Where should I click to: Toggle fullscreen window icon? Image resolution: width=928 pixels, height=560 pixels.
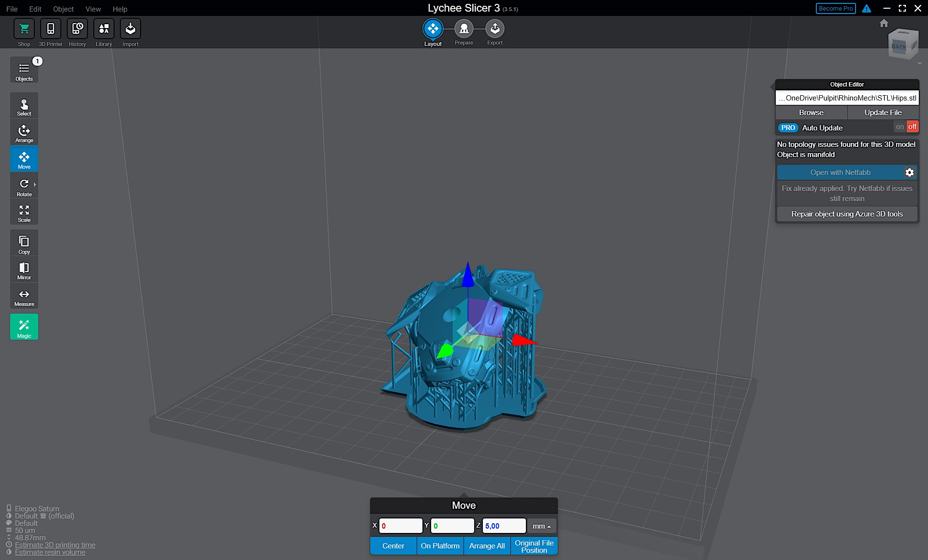(x=902, y=9)
